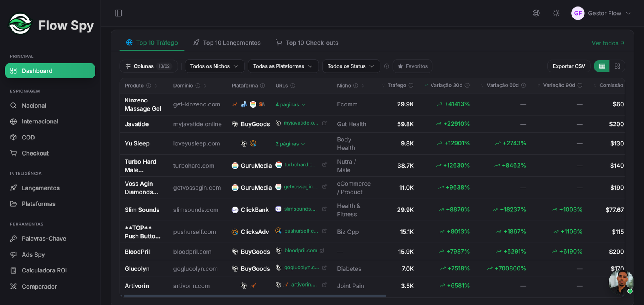The height and width of the screenshot is (305, 644).
Task: Open the slimsounds URL link
Action: pos(300,209)
